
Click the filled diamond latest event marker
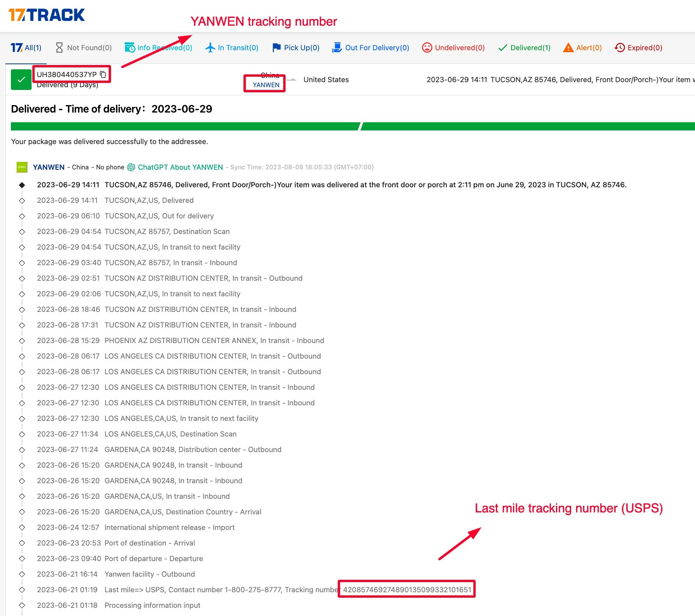click(x=22, y=185)
